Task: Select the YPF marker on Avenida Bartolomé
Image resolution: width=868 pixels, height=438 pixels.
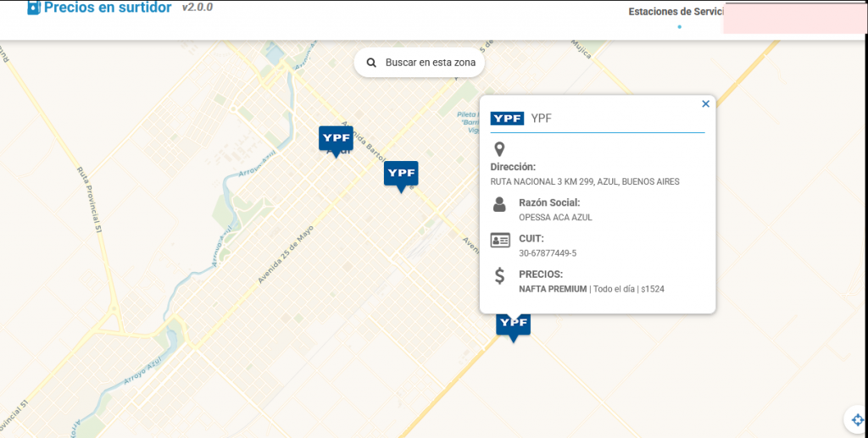Action: tap(401, 176)
